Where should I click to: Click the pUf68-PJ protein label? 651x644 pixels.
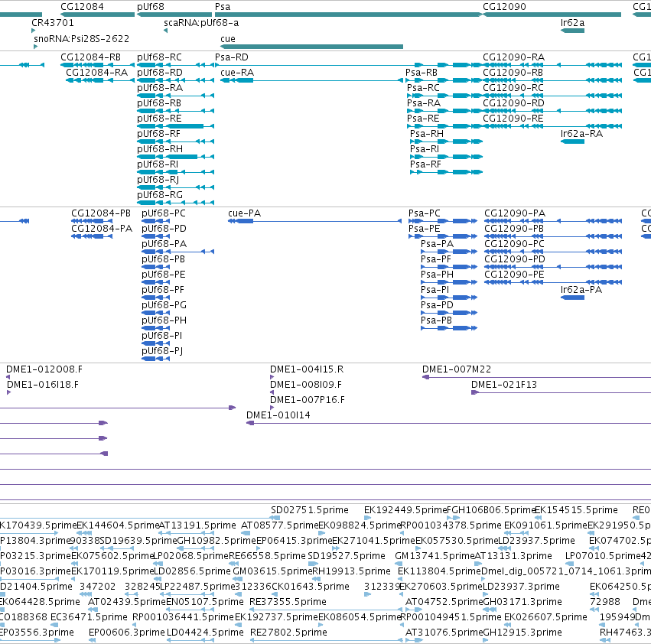(162, 351)
